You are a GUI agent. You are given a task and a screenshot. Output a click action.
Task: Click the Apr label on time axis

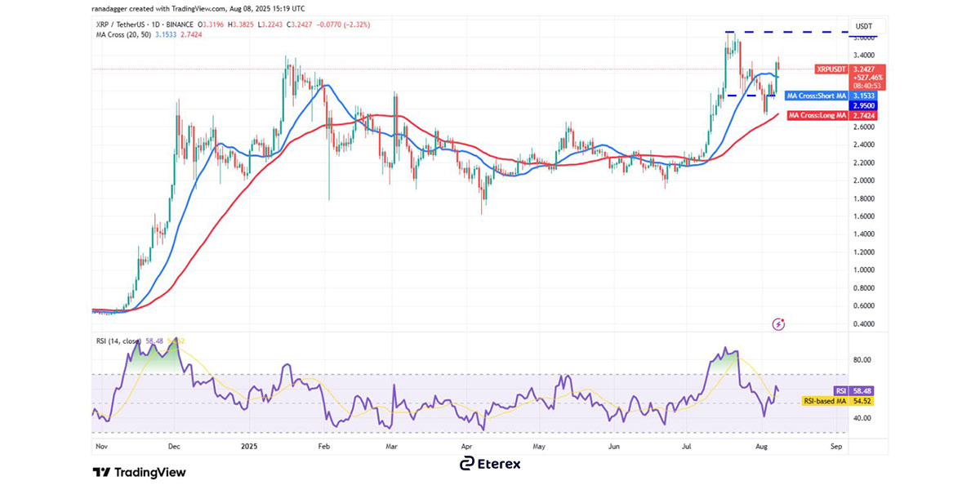[467, 448]
